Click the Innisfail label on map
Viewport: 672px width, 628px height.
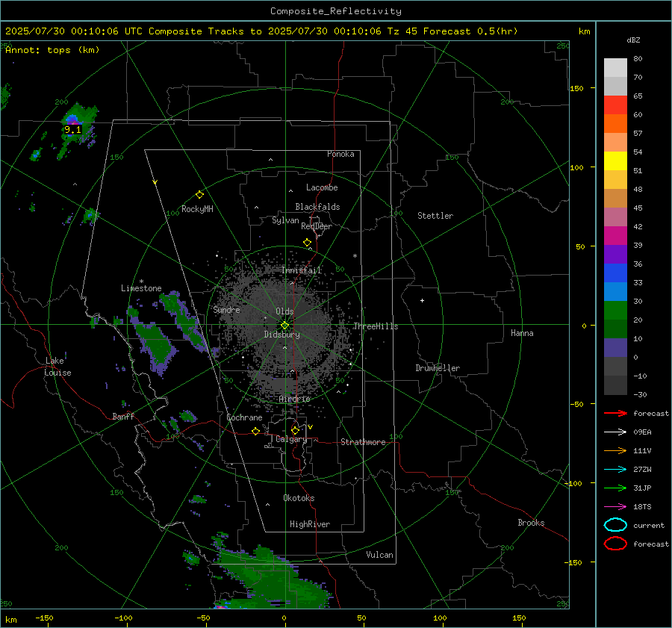[x=302, y=270]
